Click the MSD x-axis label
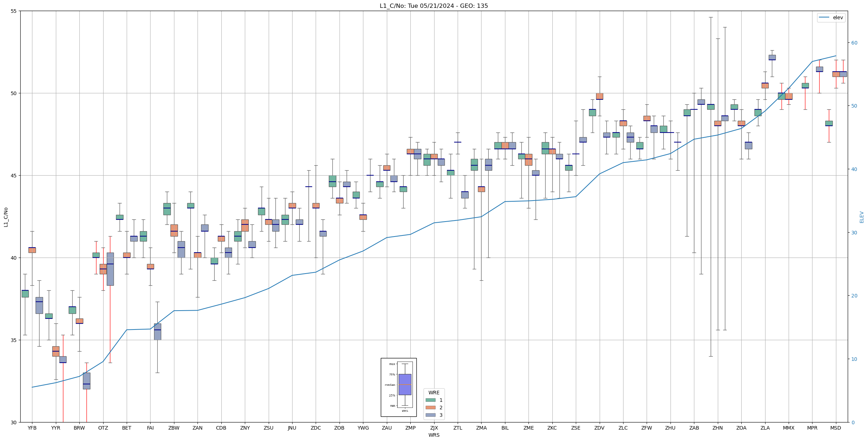868x441 pixels. (x=836, y=428)
